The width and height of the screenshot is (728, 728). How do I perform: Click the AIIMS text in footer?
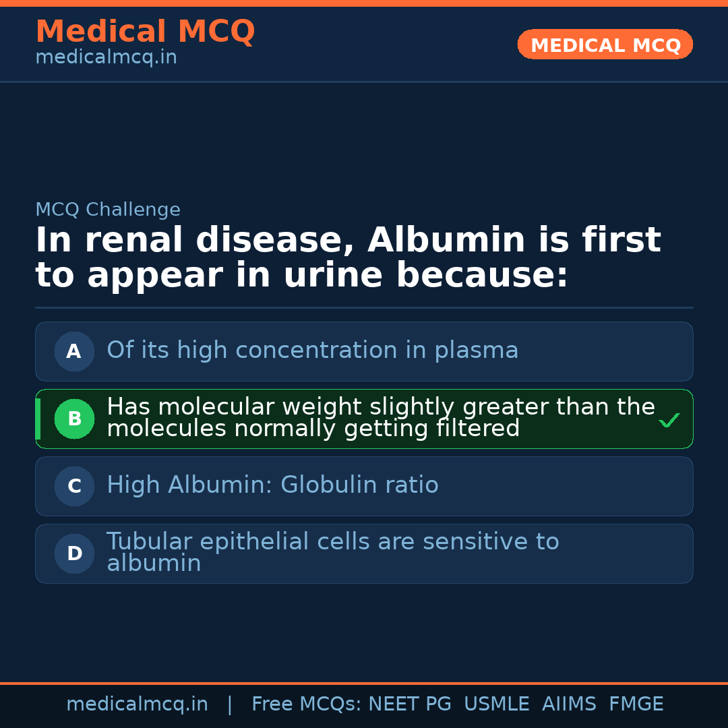pos(569,704)
